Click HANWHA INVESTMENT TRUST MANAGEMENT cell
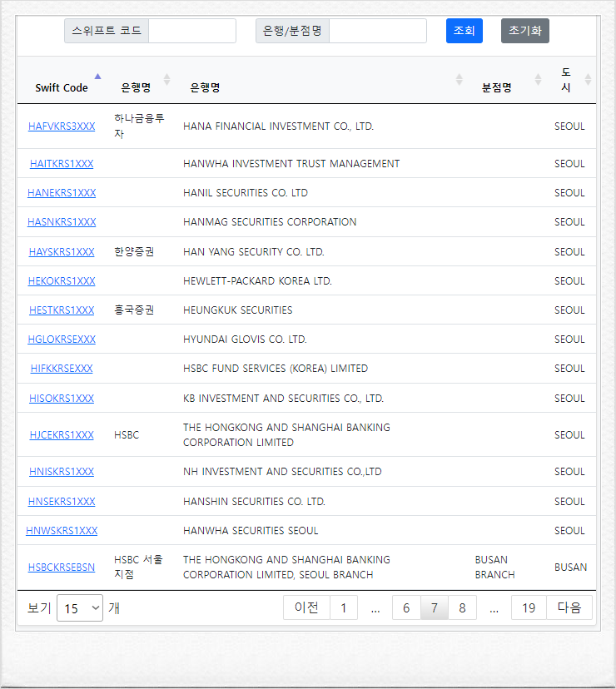 291,164
